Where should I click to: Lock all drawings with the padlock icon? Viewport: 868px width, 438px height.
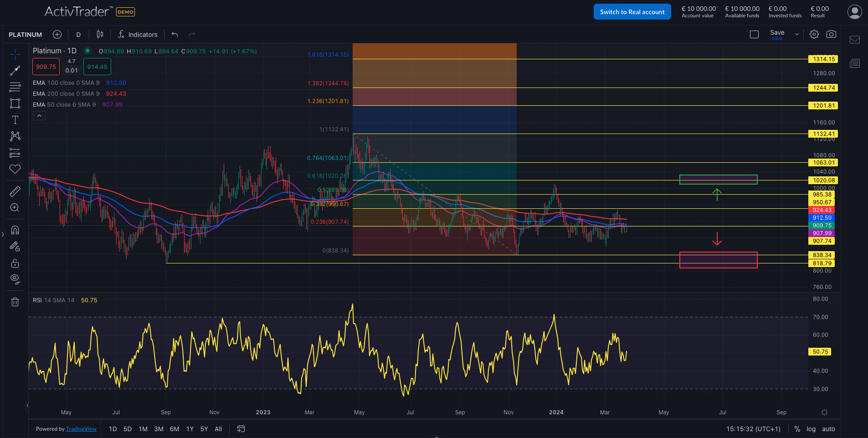click(15, 263)
